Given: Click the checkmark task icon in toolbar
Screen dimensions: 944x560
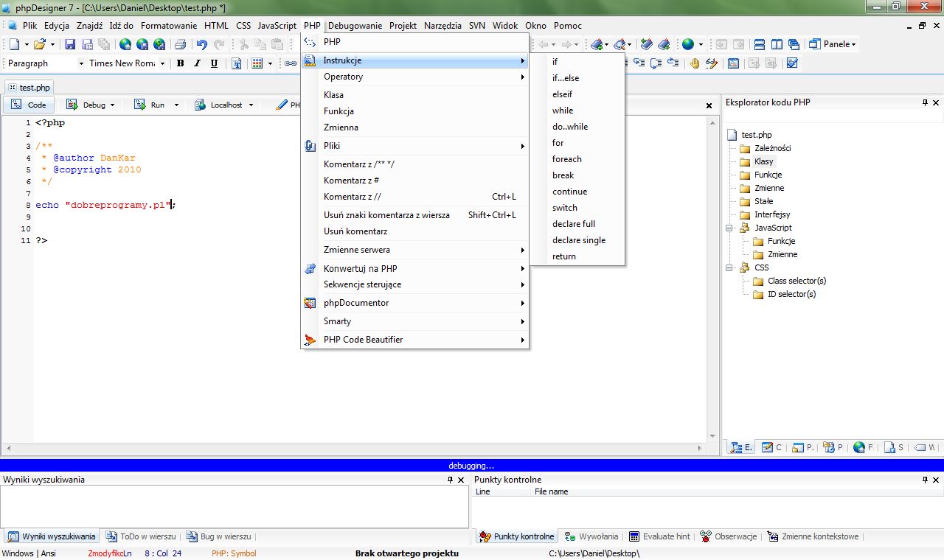Looking at the screenshot, I should tap(793, 63).
